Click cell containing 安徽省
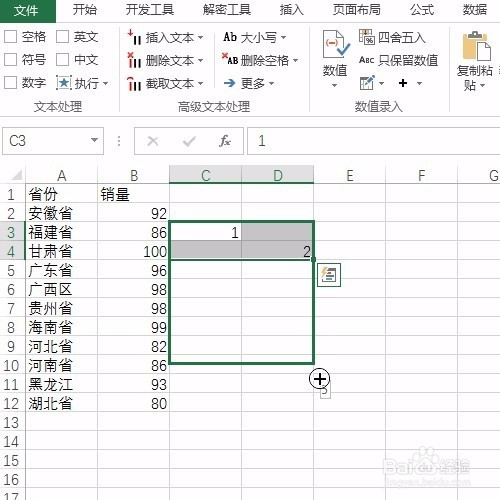 point(61,213)
